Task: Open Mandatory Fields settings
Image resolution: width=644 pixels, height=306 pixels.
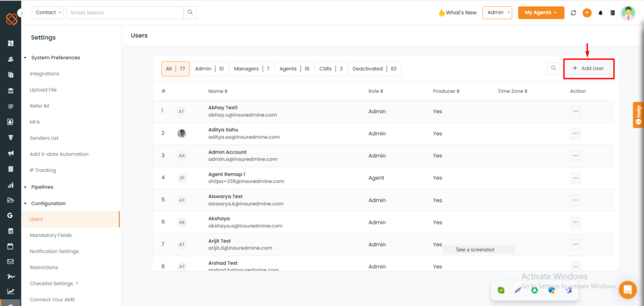Action: pyautogui.click(x=50, y=236)
